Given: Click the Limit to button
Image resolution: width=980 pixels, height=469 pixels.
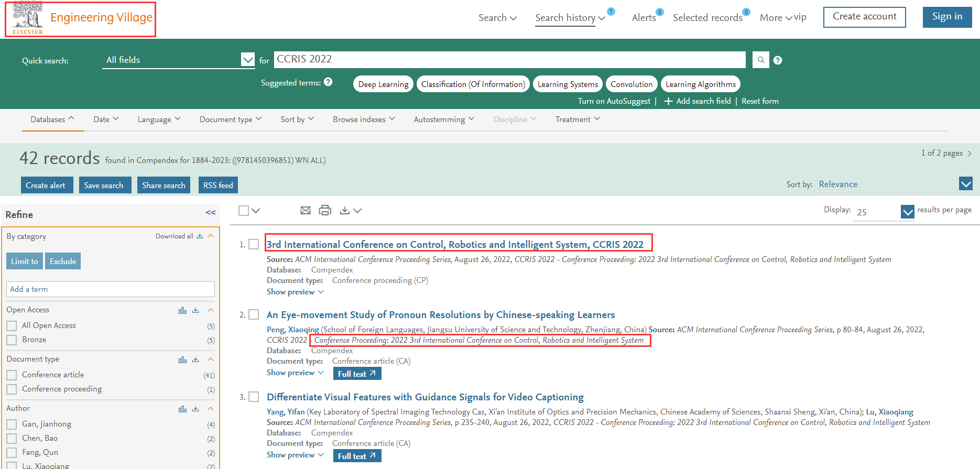Looking at the screenshot, I should [25, 261].
